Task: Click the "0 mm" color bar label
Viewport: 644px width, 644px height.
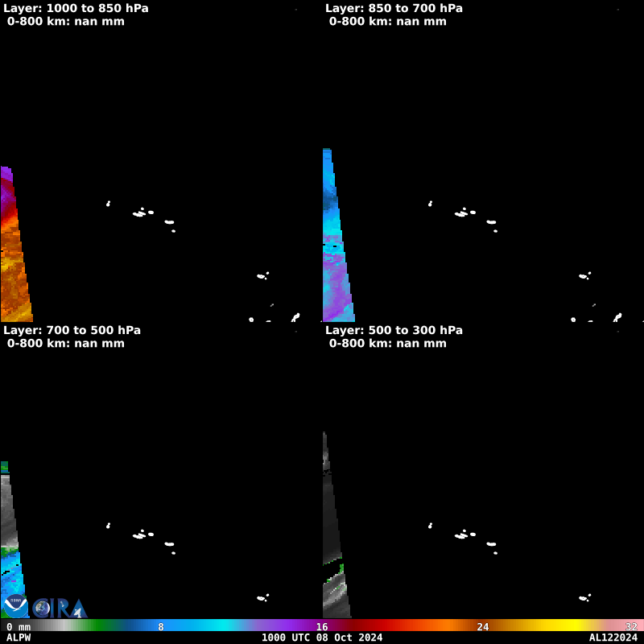Action: (19, 627)
